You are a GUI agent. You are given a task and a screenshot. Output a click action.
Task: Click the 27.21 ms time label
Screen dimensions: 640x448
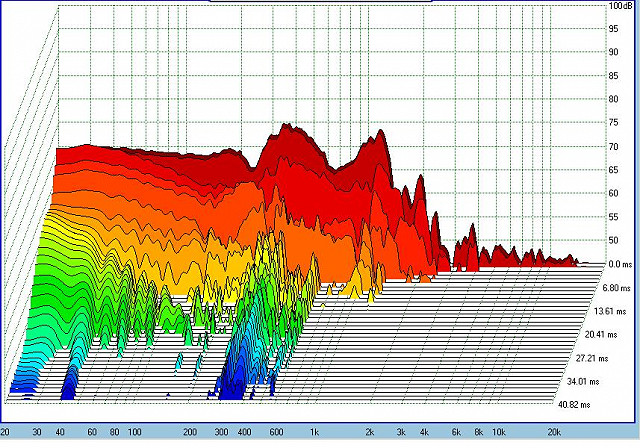click(x=592, y=358)
